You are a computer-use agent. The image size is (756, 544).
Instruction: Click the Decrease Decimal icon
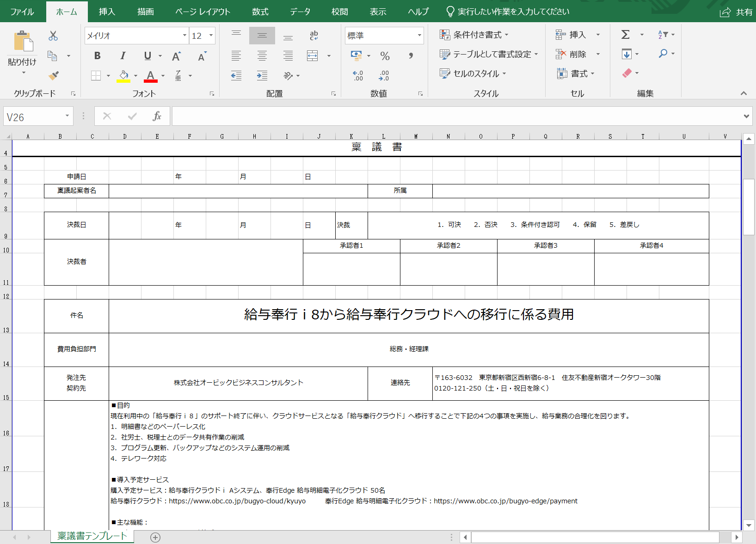tap(384, 75)
